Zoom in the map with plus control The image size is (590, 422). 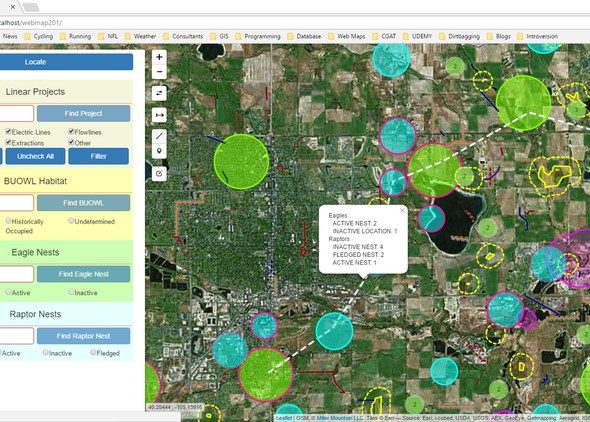coord(159,57)
